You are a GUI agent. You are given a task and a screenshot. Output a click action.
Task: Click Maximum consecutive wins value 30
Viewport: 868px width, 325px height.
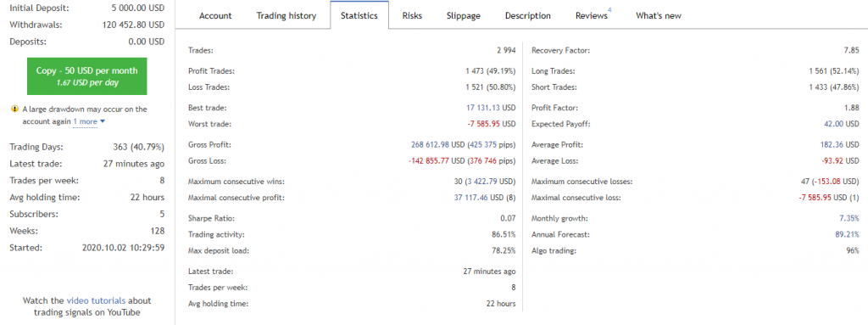pos(457,182)
